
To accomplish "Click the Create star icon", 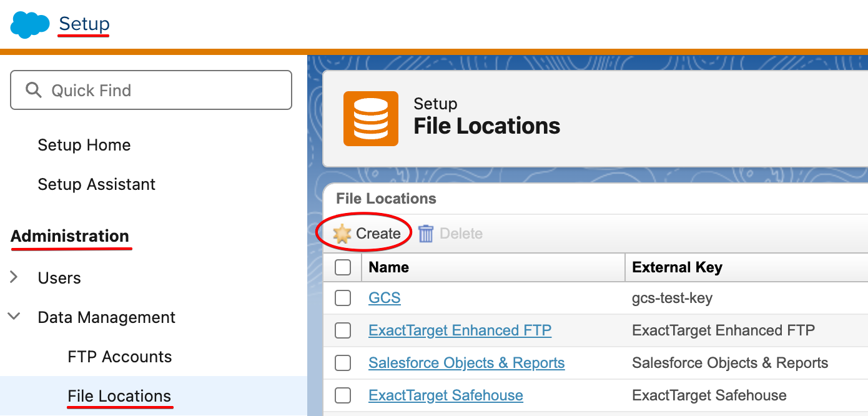I will (x=342, y=234).
